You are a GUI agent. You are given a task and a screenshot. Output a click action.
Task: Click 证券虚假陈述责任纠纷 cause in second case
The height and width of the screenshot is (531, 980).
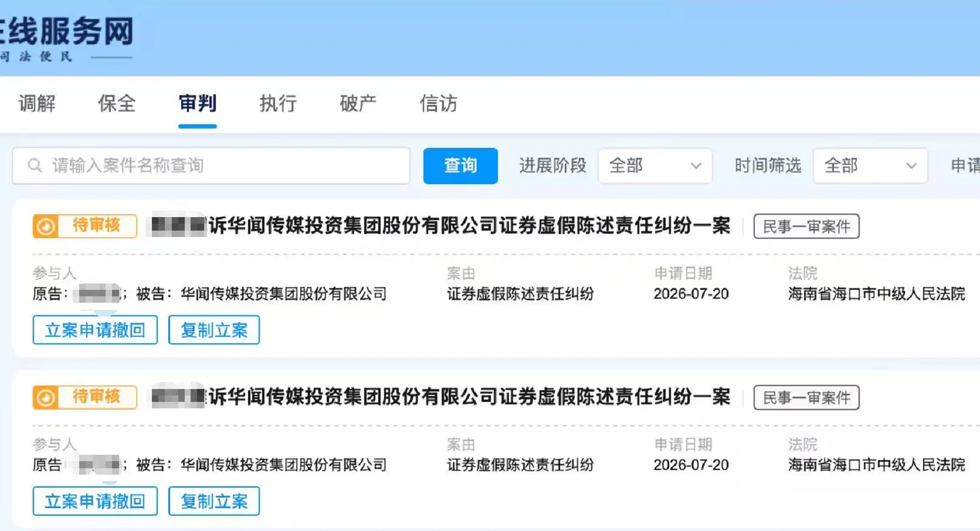coord(520,465)
